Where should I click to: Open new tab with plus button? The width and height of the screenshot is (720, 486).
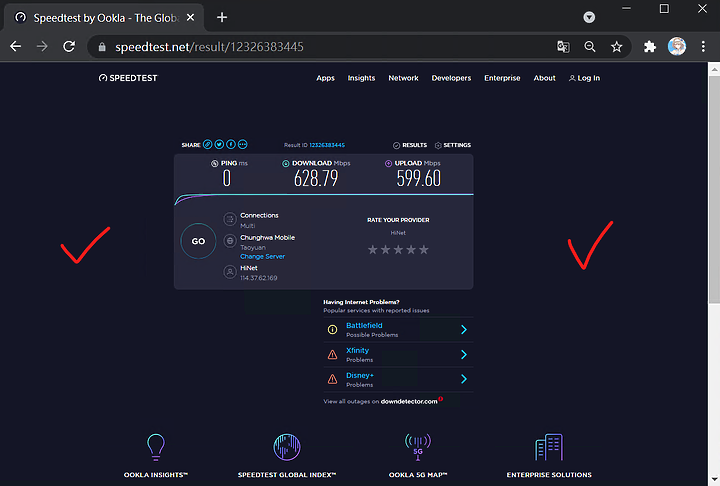pos(222,17)
